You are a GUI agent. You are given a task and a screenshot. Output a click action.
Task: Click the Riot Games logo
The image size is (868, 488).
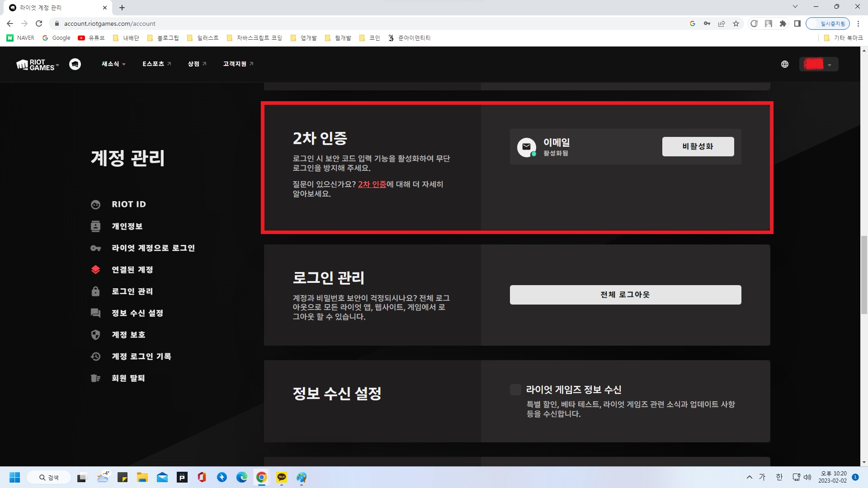coord(35,65)
